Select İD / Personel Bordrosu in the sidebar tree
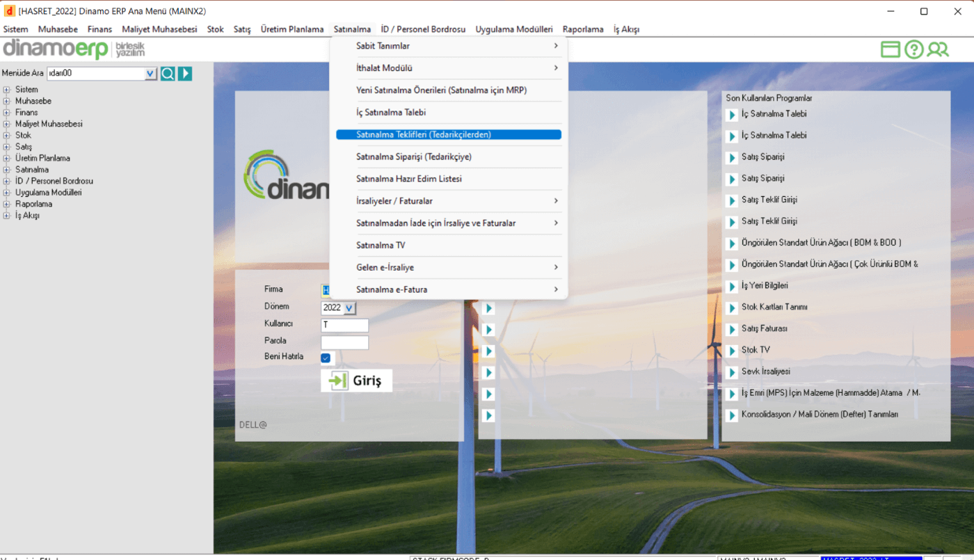This screenshot has width=974, height=560. [x=54, y=181]
